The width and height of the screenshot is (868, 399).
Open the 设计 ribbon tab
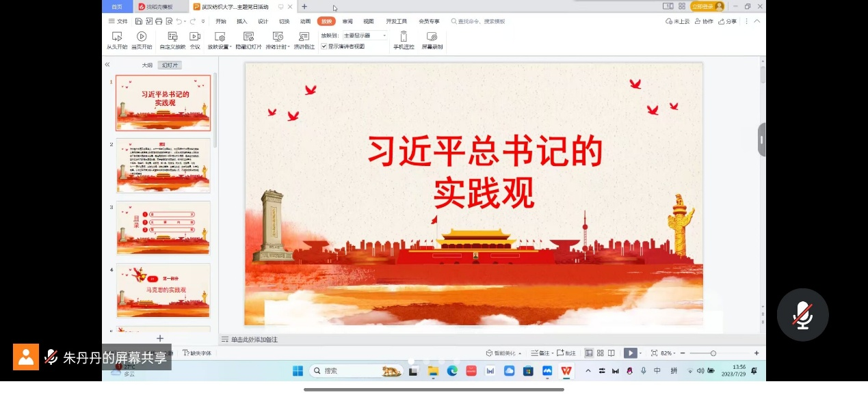pos(263,21)
